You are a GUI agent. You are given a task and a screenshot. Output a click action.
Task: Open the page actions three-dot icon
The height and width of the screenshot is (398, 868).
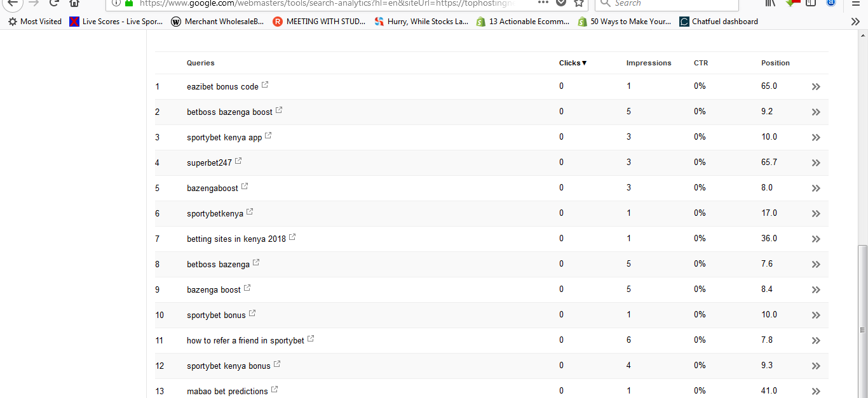(543, 3)
